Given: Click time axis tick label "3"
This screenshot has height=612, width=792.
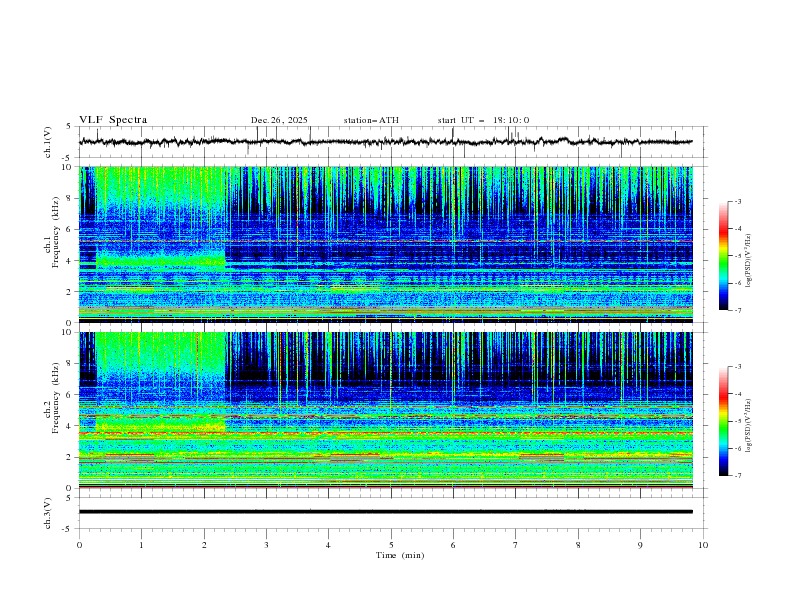Looking at the screenshot, I should coord(266,545).
